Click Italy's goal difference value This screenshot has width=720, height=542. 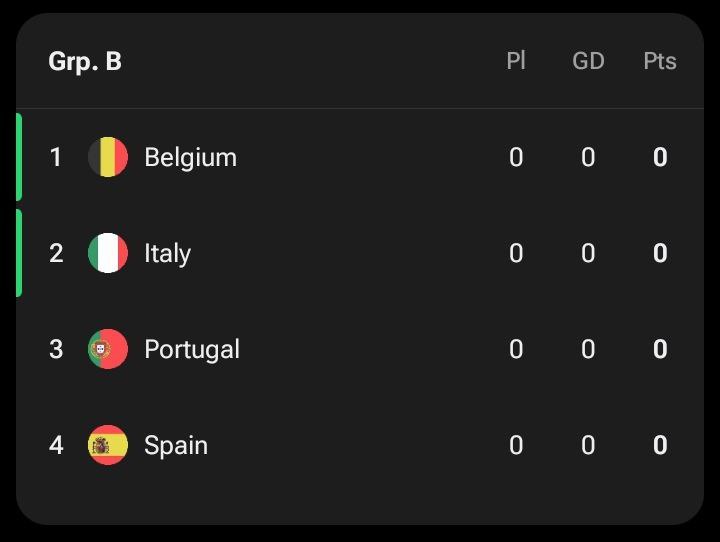pyautogui.click(x=588, y=253)
